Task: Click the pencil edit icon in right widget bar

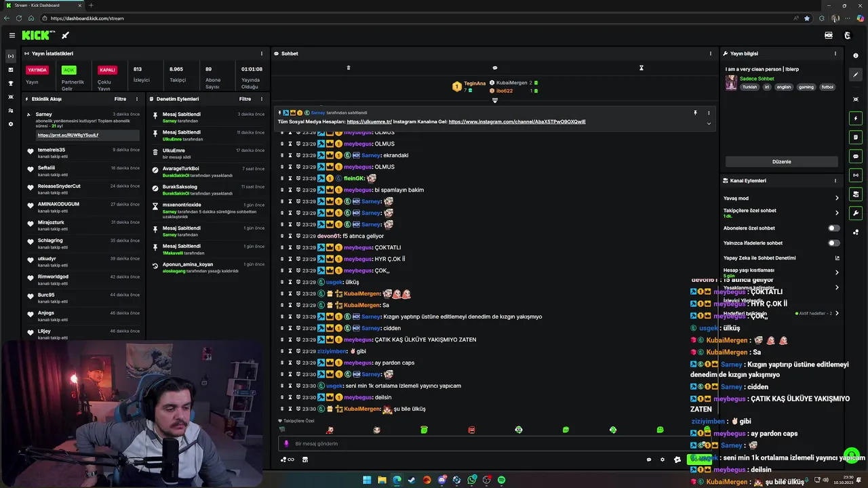Action: coord(856,75)
